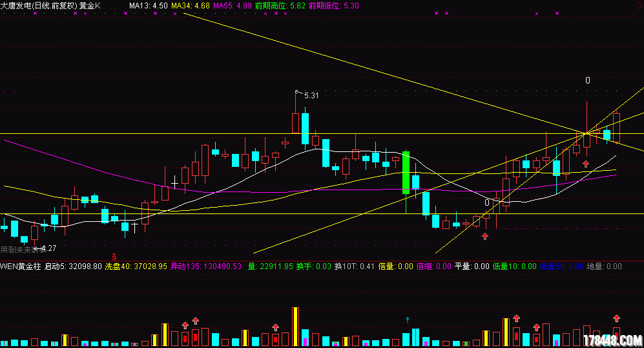Screen dimensions: 644x348
Task: Click red up arrow under lowest candle near lower 0 label
Action: point(485,236)
